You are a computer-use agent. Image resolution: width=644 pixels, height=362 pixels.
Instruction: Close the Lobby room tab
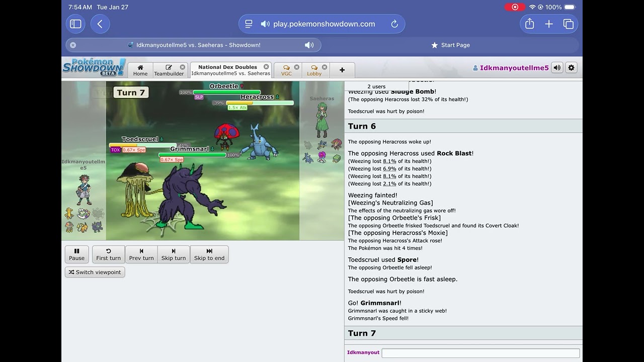(x=325, y=67)
